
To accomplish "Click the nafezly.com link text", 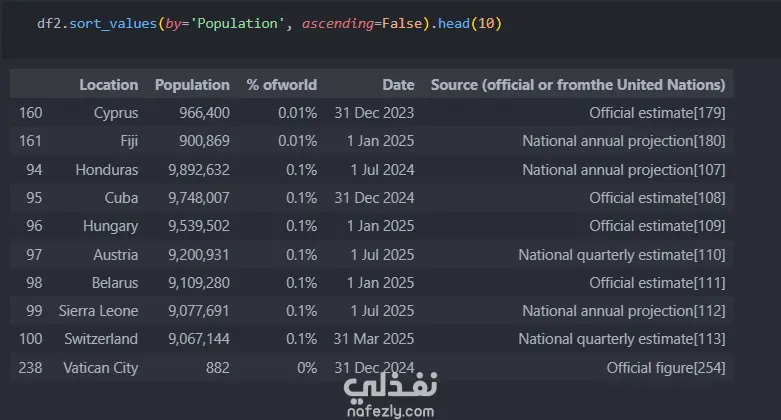I will click(390, 410).
